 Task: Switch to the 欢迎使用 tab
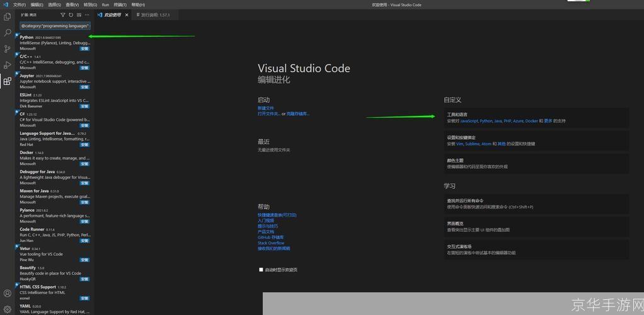point(113,14)
